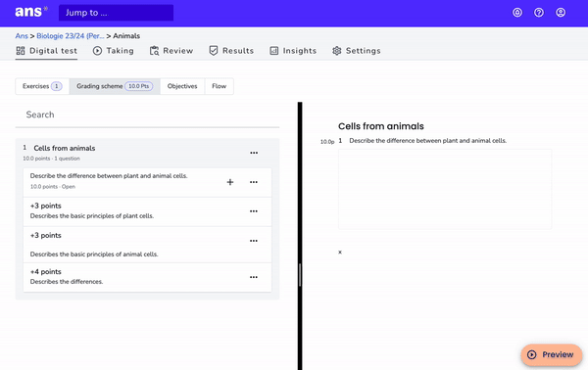Open the user account icon

pos(561,13)
